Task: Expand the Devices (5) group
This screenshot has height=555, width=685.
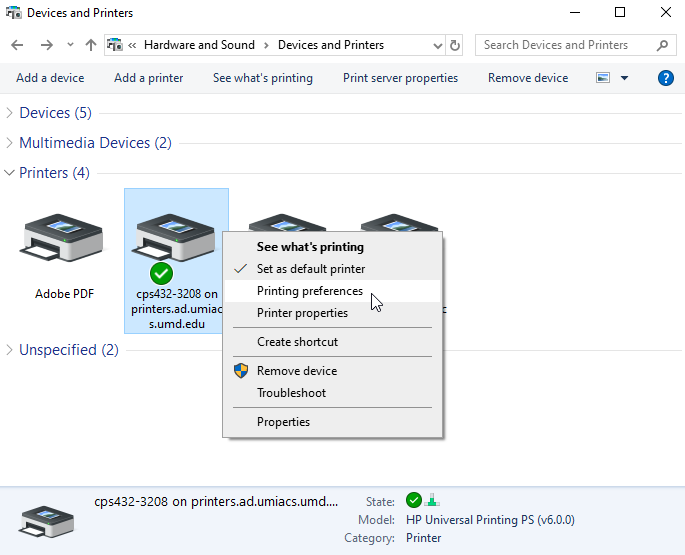Action: (x=10, y=113)
